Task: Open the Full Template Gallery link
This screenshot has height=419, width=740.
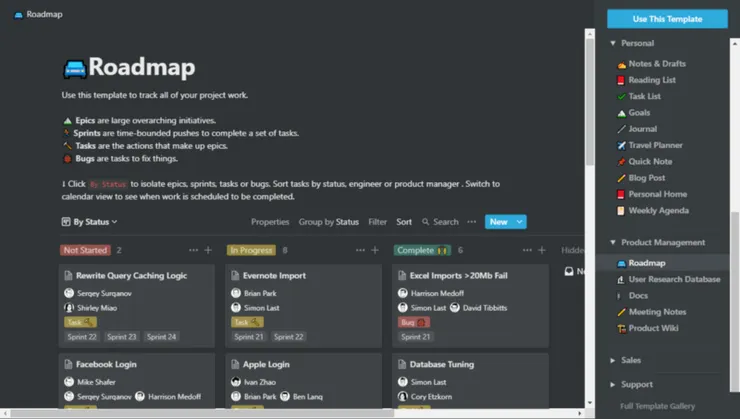Action: [x=657, y=406]
